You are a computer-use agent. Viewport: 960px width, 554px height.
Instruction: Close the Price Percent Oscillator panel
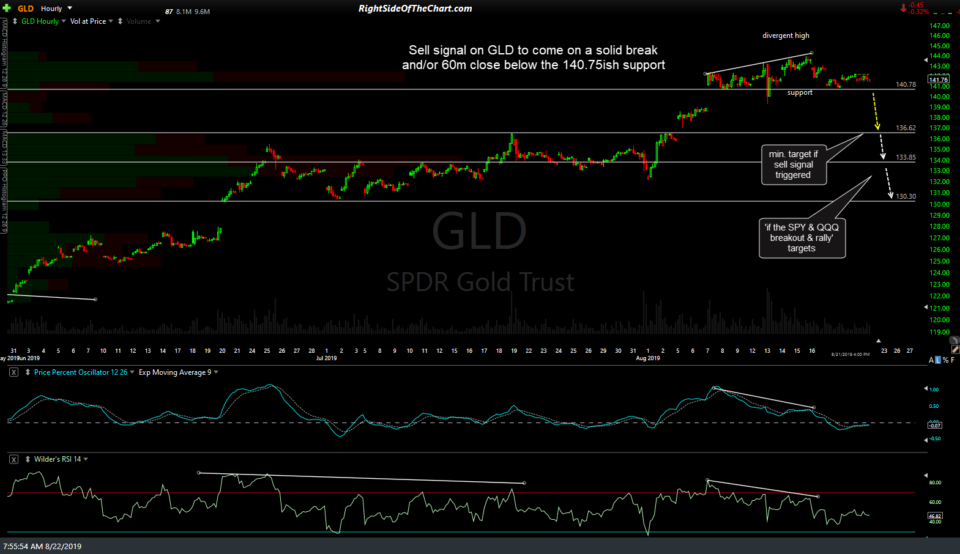tap(13, 372)
